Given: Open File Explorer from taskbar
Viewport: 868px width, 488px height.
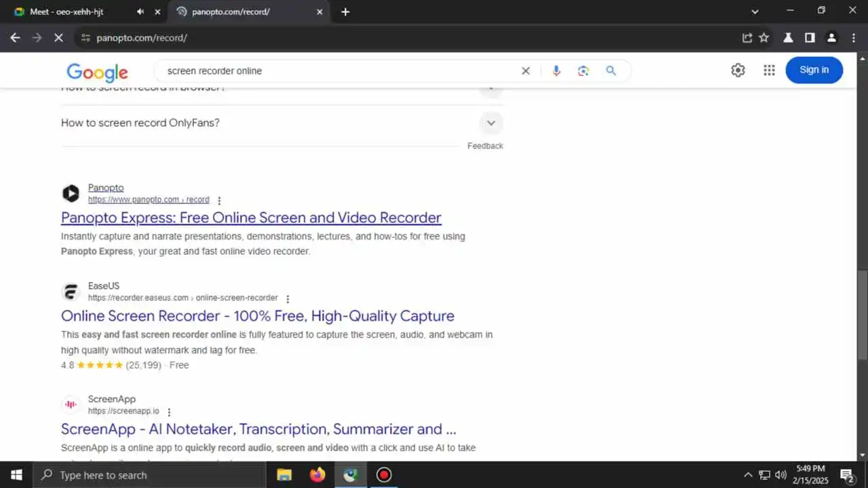Looking at the screenshot, I should pos(284,475).
